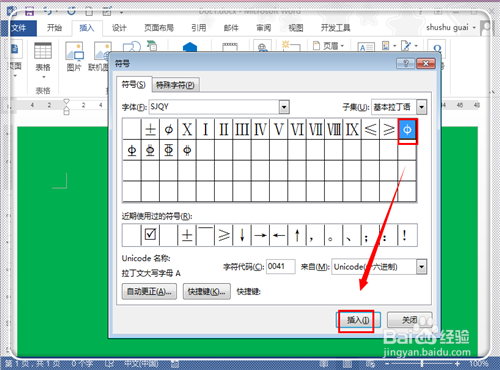Click the 100% zoom level in status bar

click(479, 363)
